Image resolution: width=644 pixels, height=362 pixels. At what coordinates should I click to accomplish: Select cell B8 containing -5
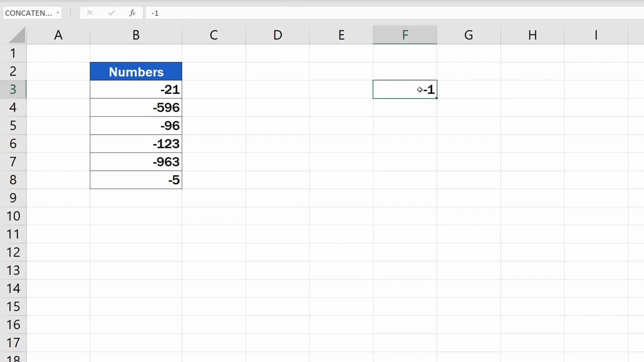coord(136,180)
